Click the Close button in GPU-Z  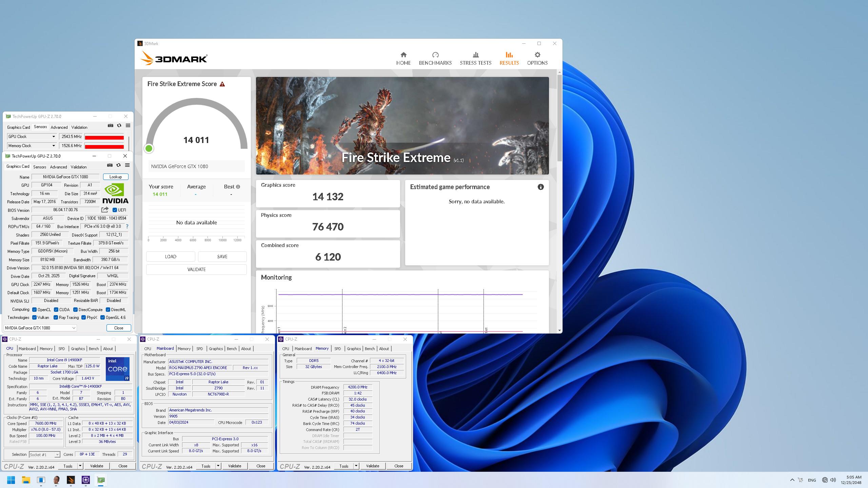[119, 328]
